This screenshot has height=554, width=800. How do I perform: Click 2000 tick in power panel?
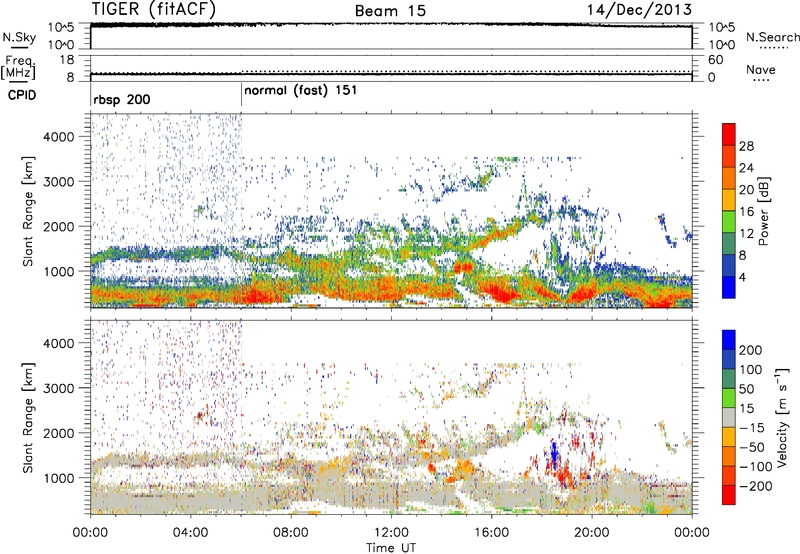click(x=58, y=226)
